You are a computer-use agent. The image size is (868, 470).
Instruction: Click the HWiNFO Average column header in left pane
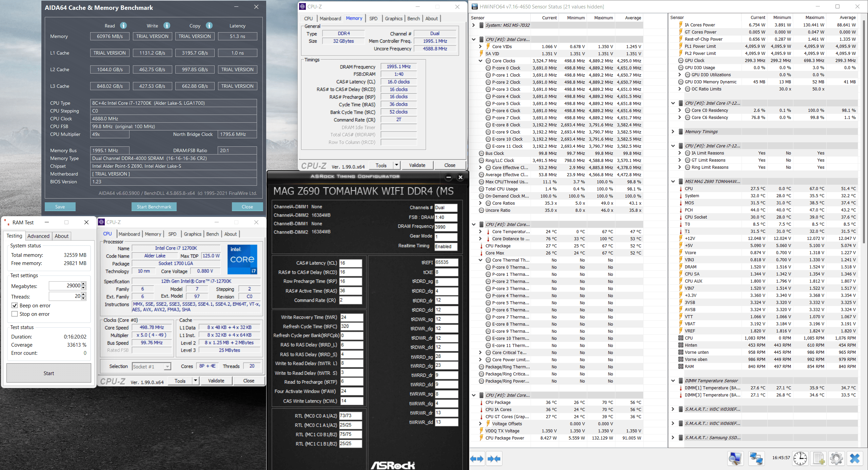[x=633, y=18]
